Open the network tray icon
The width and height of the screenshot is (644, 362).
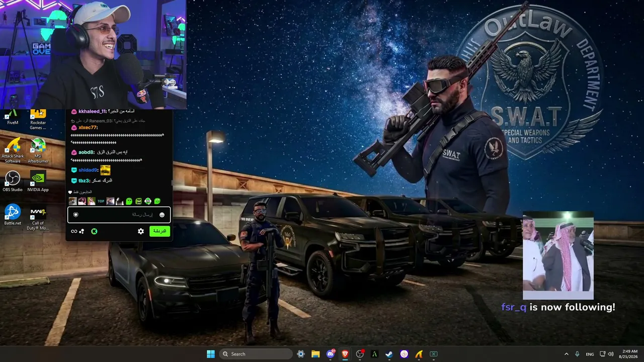(603, 354)
